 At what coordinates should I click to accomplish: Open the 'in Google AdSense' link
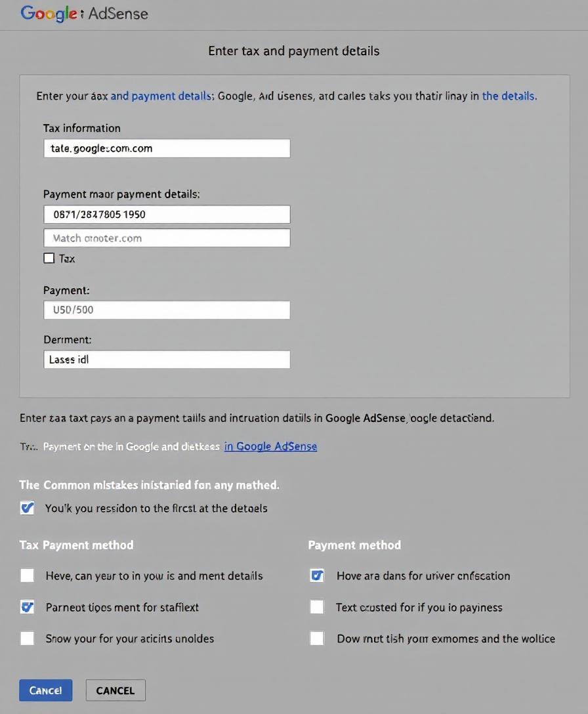pos(270,446)
